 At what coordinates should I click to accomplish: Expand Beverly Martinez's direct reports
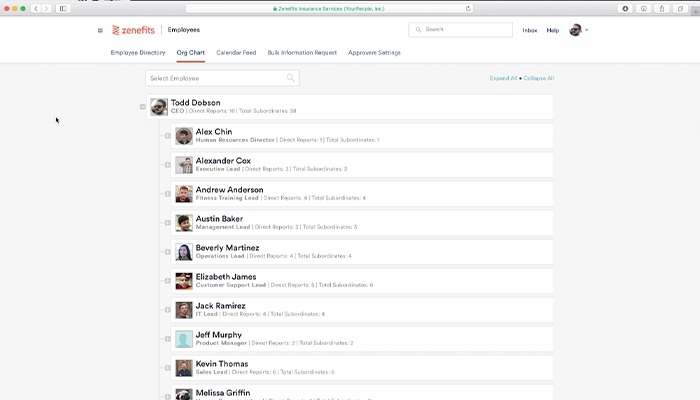[x=167, y=252]
